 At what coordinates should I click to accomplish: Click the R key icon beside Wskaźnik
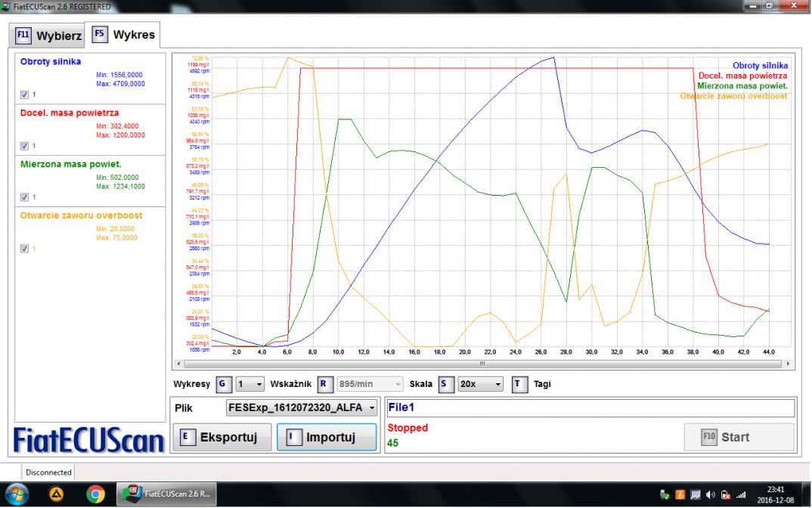[324, 384]
